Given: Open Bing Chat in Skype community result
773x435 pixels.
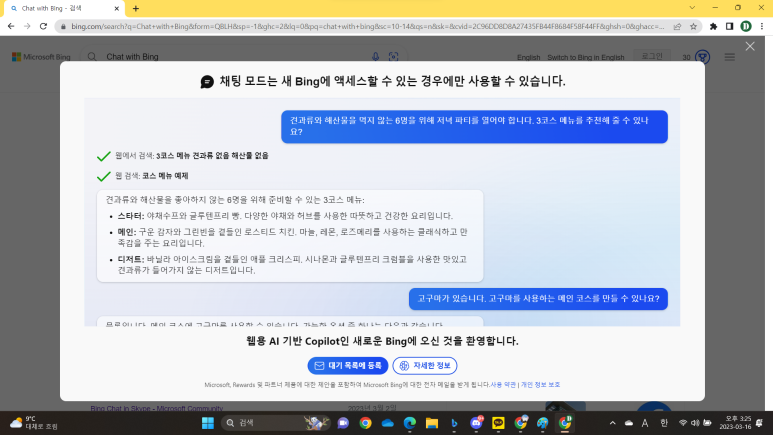Looking at the screenshot, I should pyautogui.click(x=157, y=408).
